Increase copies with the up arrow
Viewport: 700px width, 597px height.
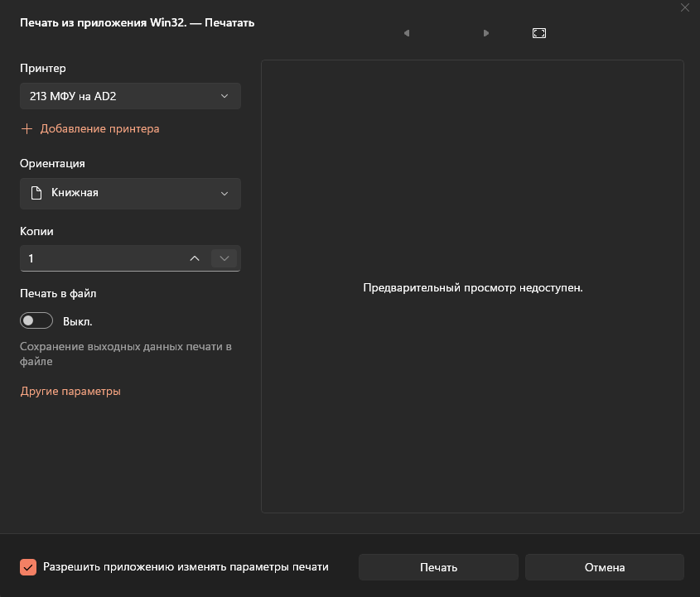tap(195, 258)
